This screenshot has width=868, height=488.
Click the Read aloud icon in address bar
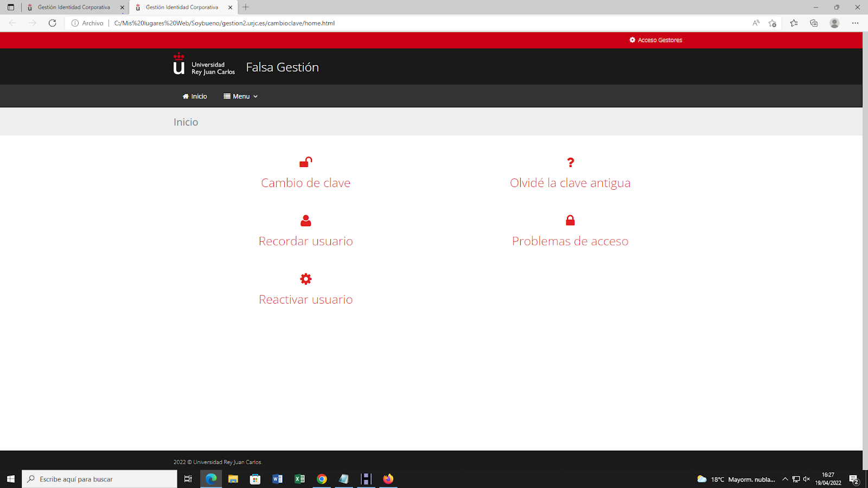[756, 23]
